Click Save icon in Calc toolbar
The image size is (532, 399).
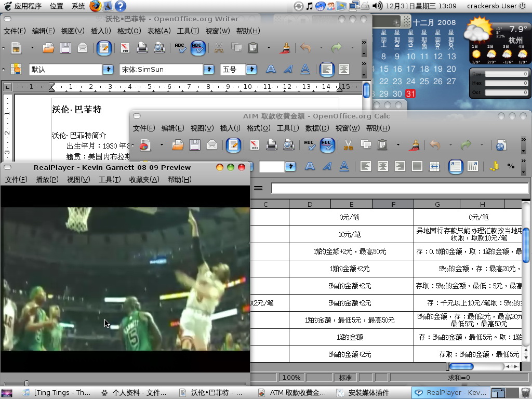coord(195,145)
